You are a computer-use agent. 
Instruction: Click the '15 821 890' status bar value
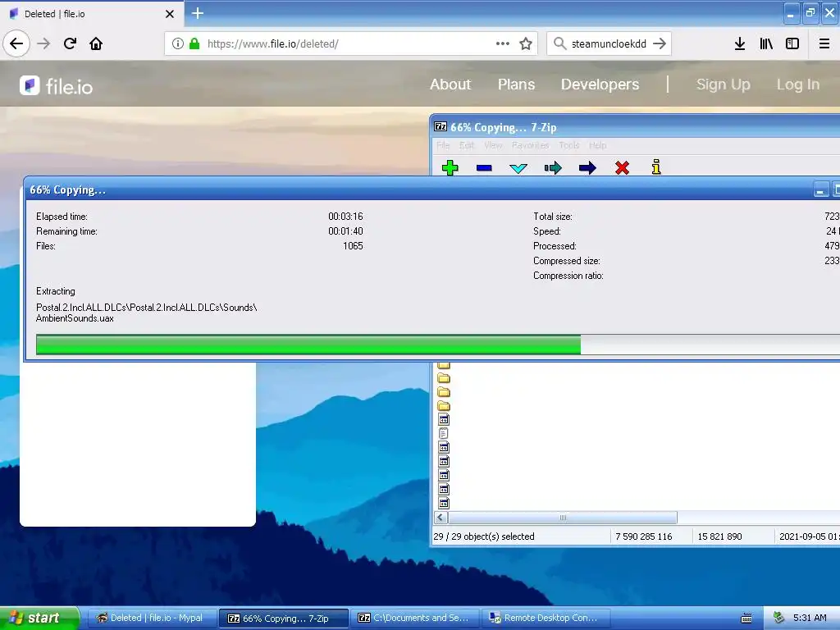pos(719,536)
